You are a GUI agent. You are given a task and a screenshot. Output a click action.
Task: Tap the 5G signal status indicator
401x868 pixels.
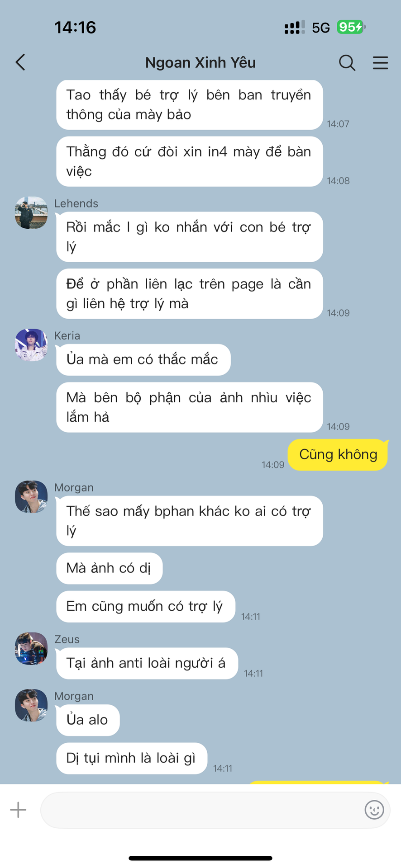(x=321, y=28)
